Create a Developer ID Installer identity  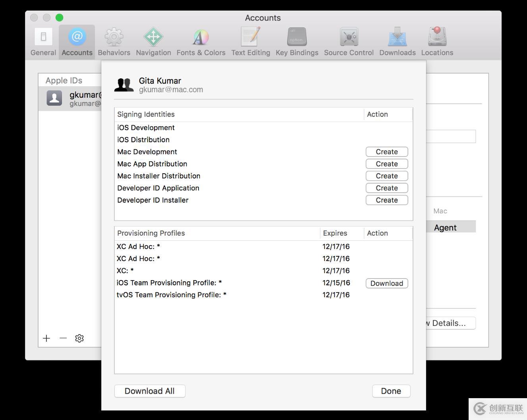click(x=386, y=200)
